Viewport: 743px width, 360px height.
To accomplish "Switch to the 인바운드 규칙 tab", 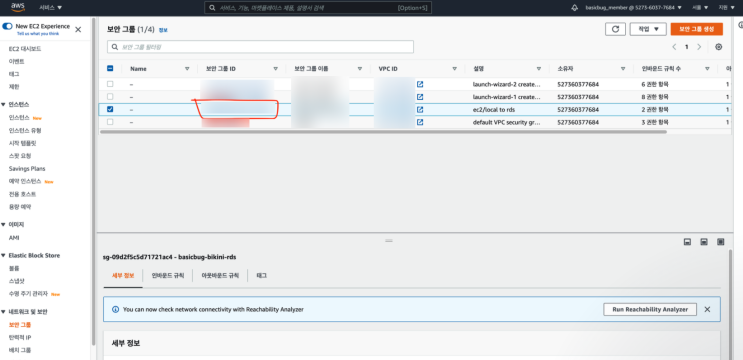I will tap(168, 276).
